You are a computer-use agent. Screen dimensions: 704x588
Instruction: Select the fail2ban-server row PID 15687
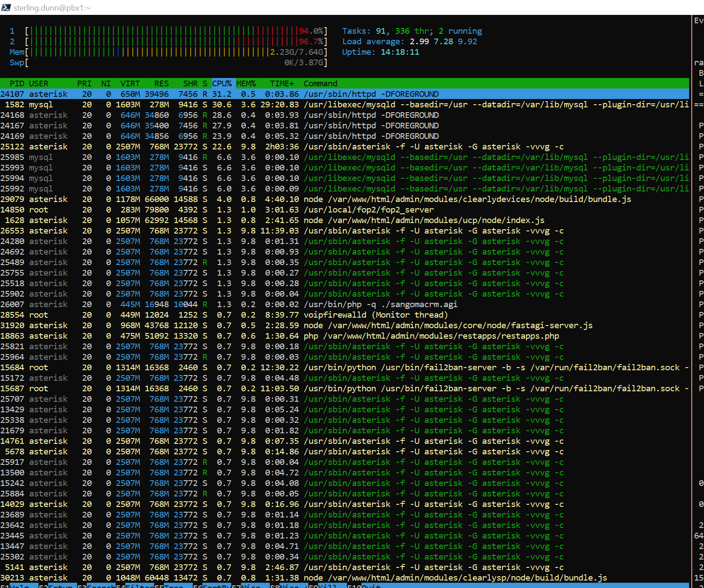coord(344,388)
